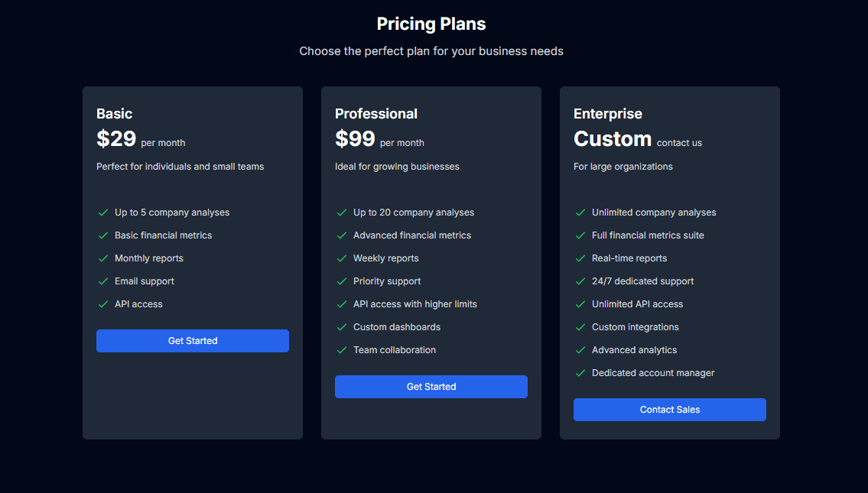Click checkmark next to Team collaboration
Image resolution: width=868 pixels, height=493 pixels.
click(x=342, y=350)
